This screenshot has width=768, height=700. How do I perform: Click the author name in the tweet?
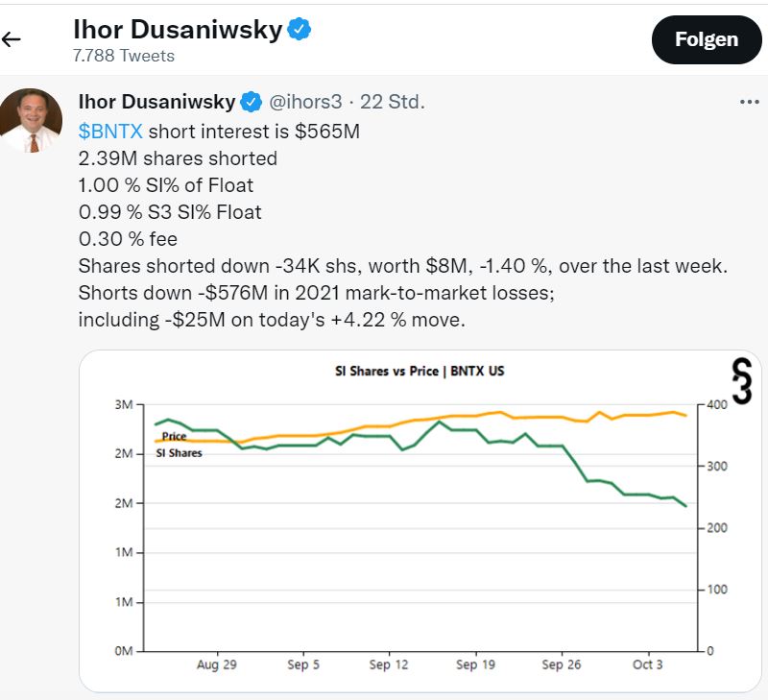pyautogui.click(x=157, y=101)
